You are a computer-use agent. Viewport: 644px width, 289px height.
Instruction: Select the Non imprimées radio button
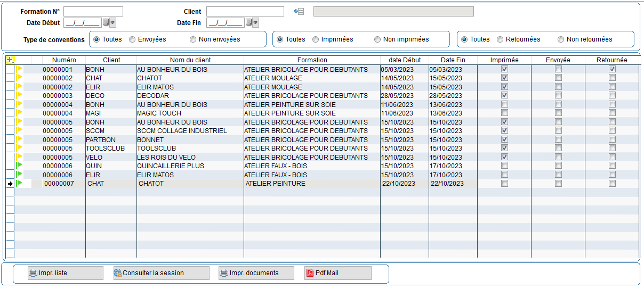tap(377, 39)
